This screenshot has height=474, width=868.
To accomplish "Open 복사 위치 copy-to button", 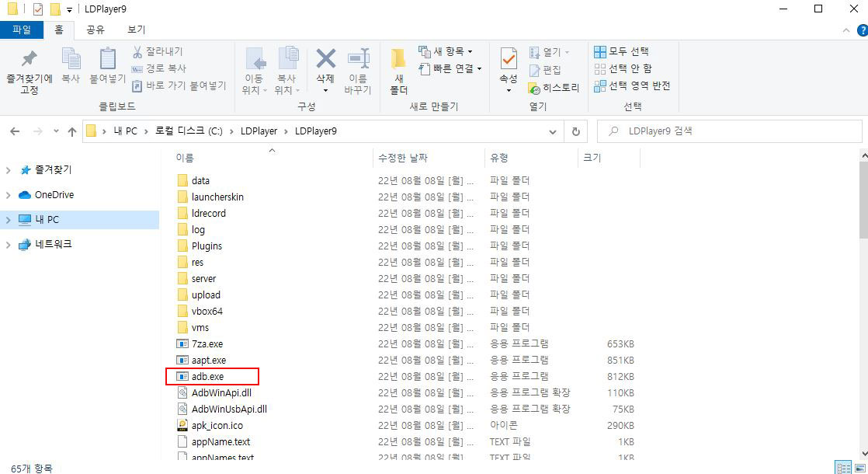I will (286, 71).
